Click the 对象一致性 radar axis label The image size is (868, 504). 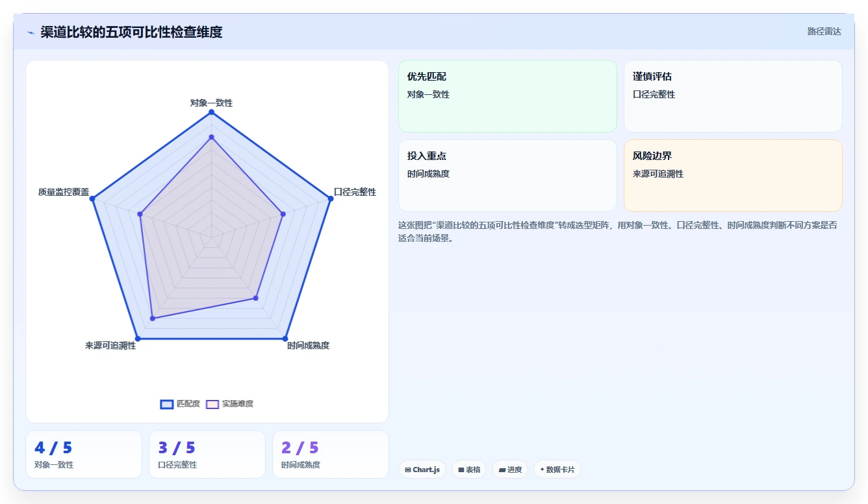(211, 103)
